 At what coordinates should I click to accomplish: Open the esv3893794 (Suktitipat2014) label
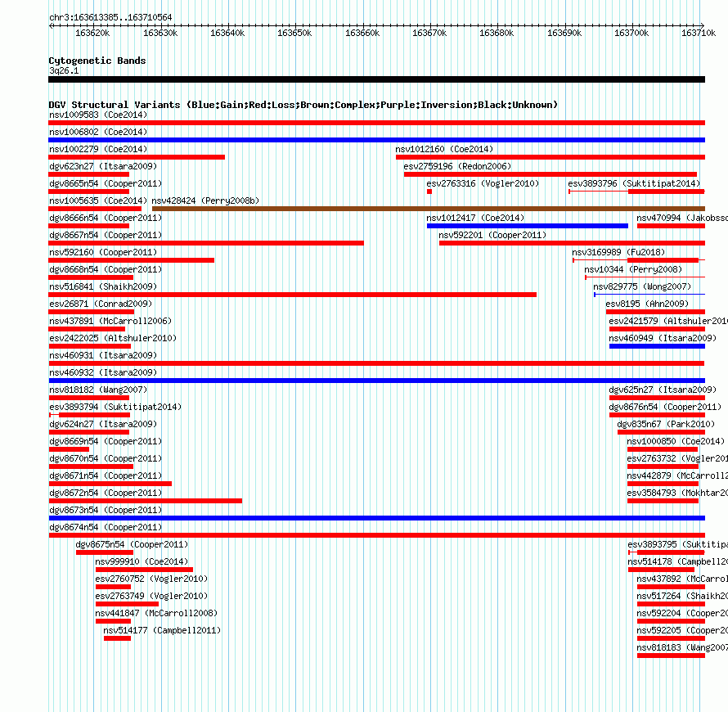tap(115, 407)
